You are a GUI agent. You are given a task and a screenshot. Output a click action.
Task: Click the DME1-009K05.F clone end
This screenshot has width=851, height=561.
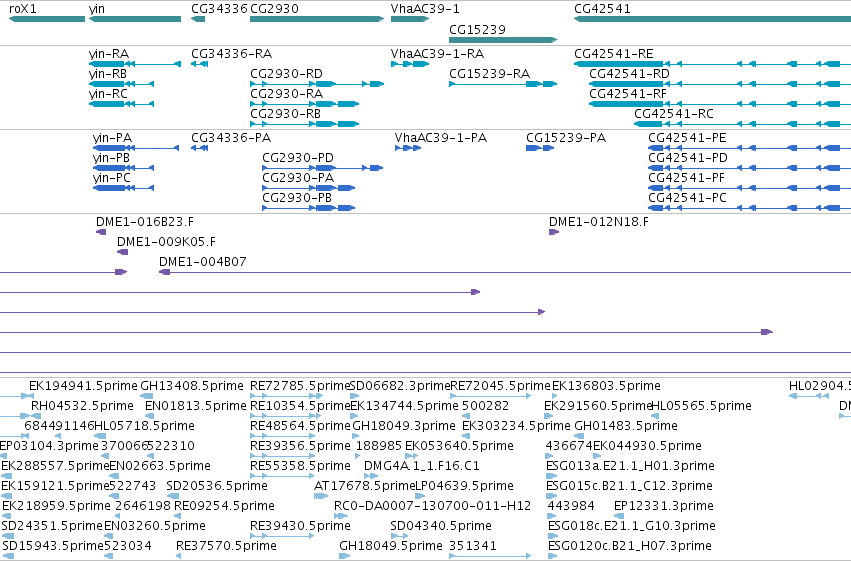click(123, 252)
